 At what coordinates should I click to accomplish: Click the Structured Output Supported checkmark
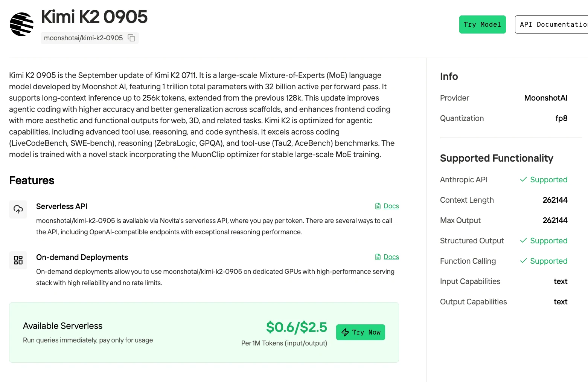tap(523, 240)
